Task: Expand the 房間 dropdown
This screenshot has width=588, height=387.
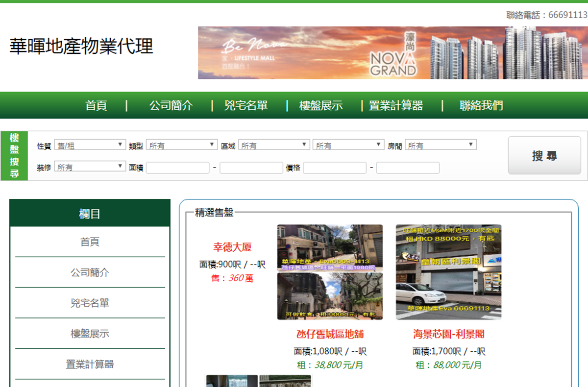Action: 441,145
